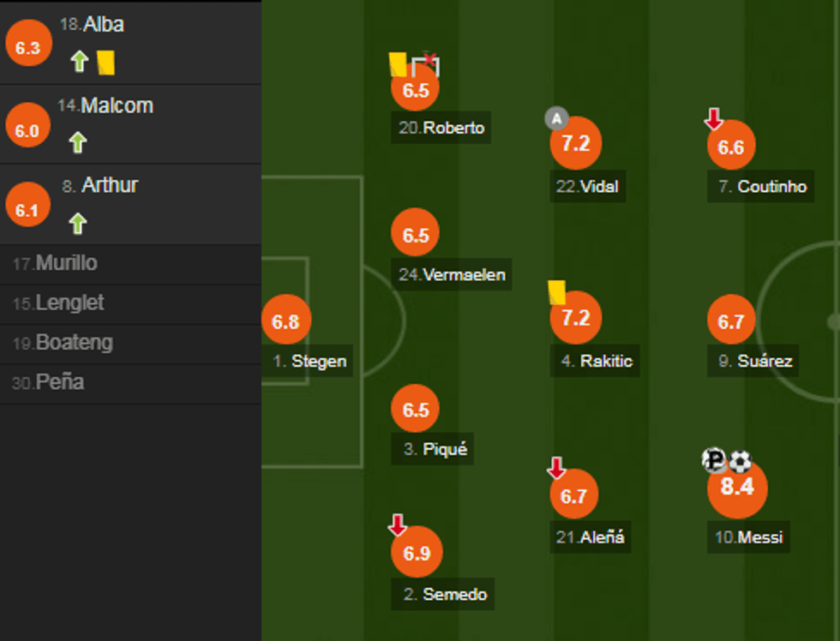Click the red substituted-off arrow on Coutinho
Viewport: 840px width, 641px height.
point(714,119)
